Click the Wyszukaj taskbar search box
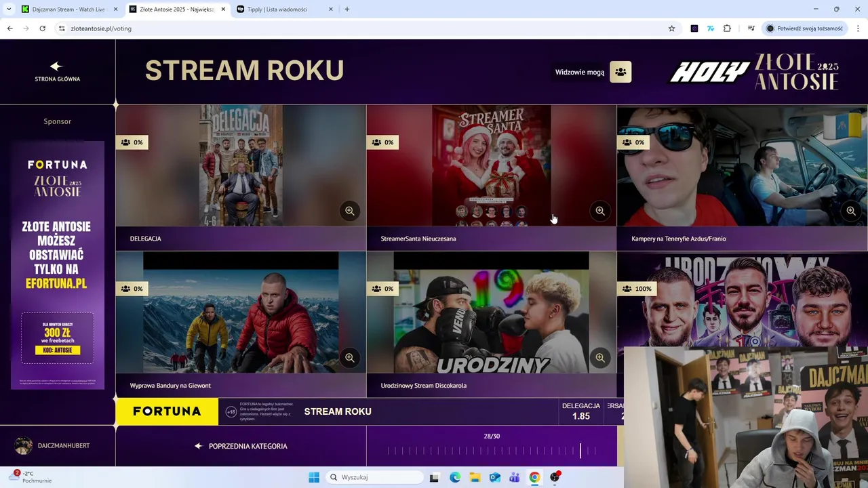 pos(374,477)
